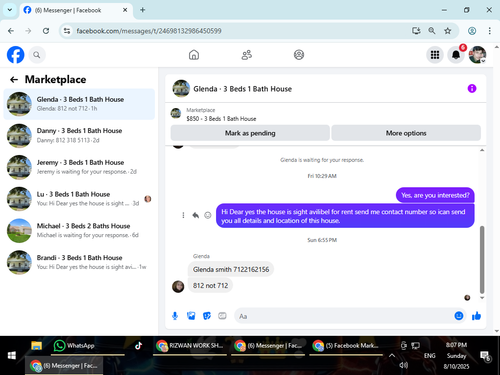Switch to (5) Facebook Mark... taskbar window
The width and height of the screenshot is (500, 375).
pos(345,346)
